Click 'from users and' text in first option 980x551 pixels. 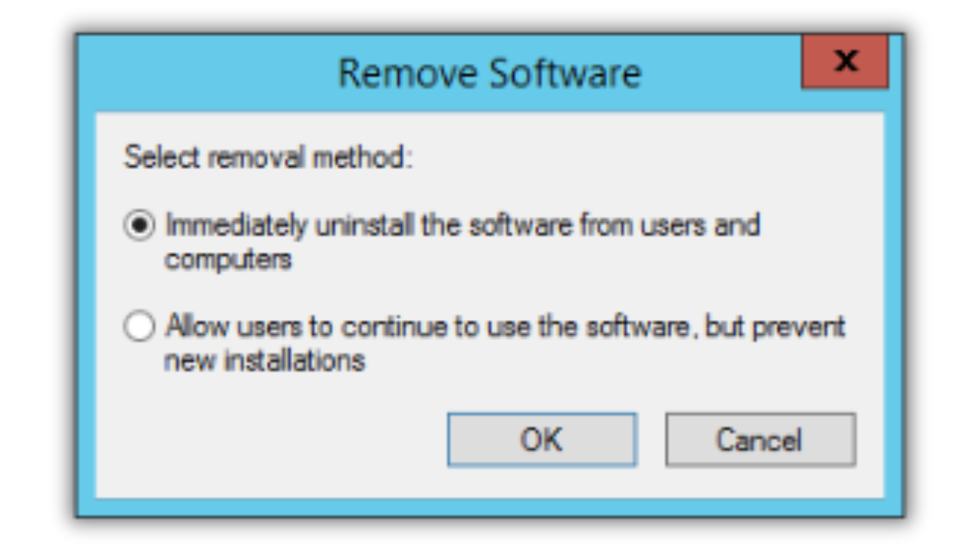coord(670,225)
